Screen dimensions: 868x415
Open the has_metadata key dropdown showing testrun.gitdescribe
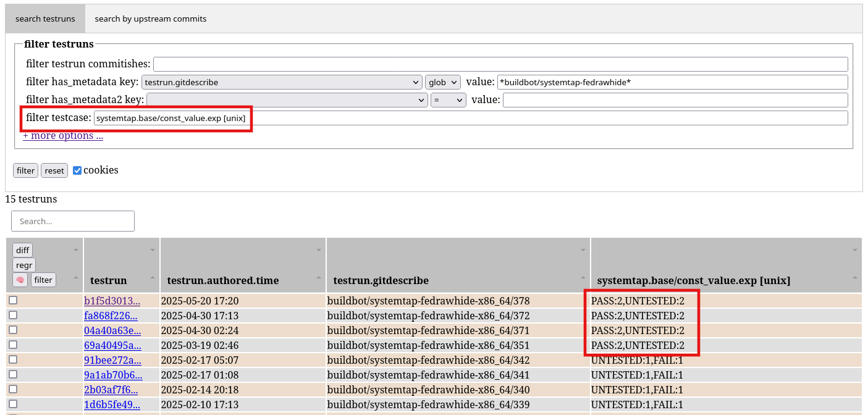point(282,82)
